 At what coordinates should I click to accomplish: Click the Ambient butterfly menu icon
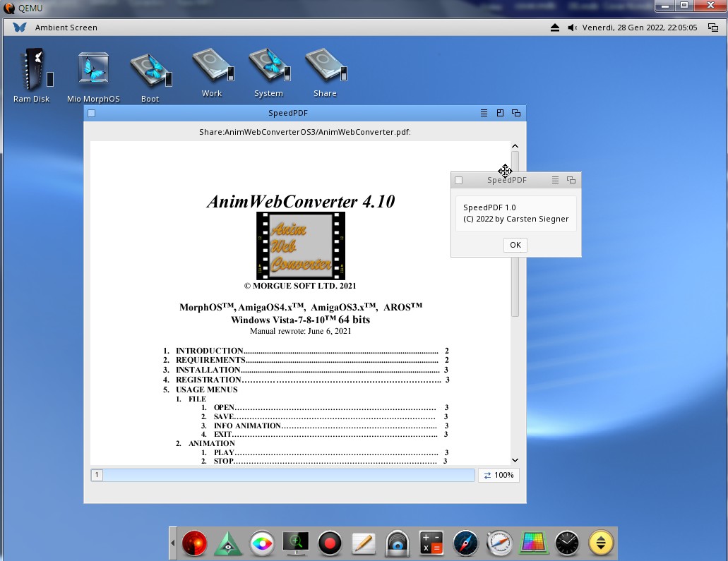pyautogui.click(x=20, y=28)
